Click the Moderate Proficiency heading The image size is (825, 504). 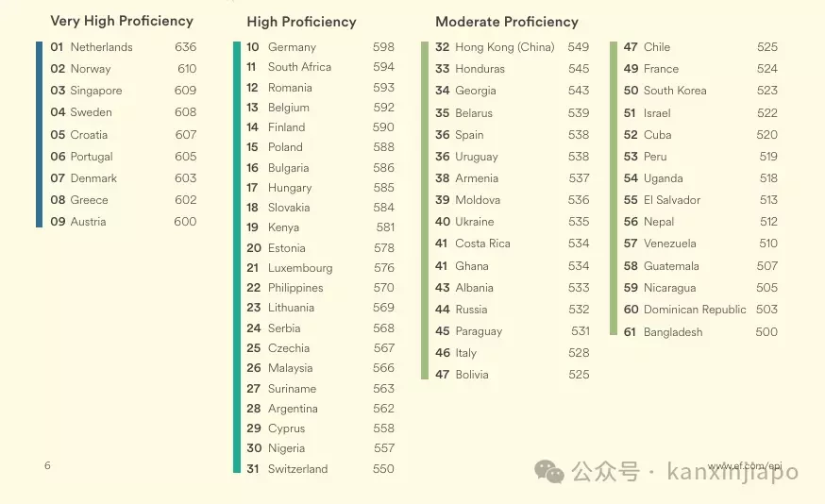point(507,22)
